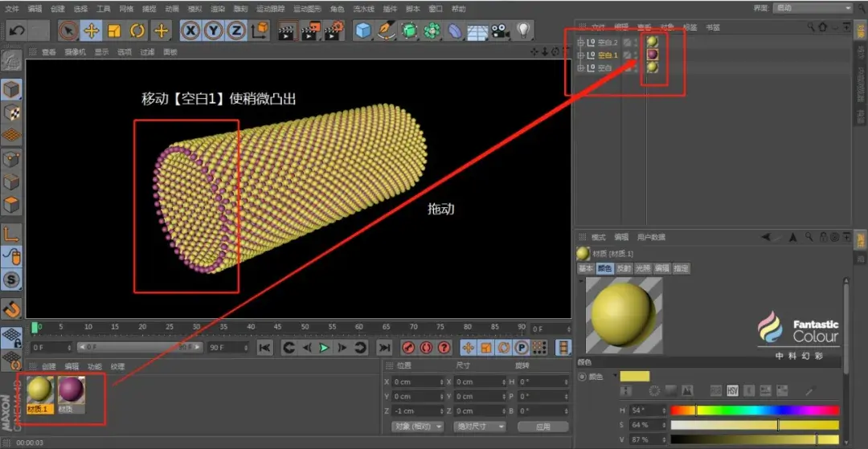Expand the 空白.1 object tree node

580,55
